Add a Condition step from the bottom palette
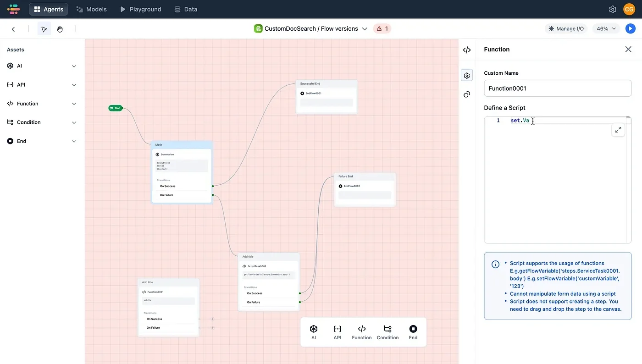 pyautogui.click(x=387, y=331)
